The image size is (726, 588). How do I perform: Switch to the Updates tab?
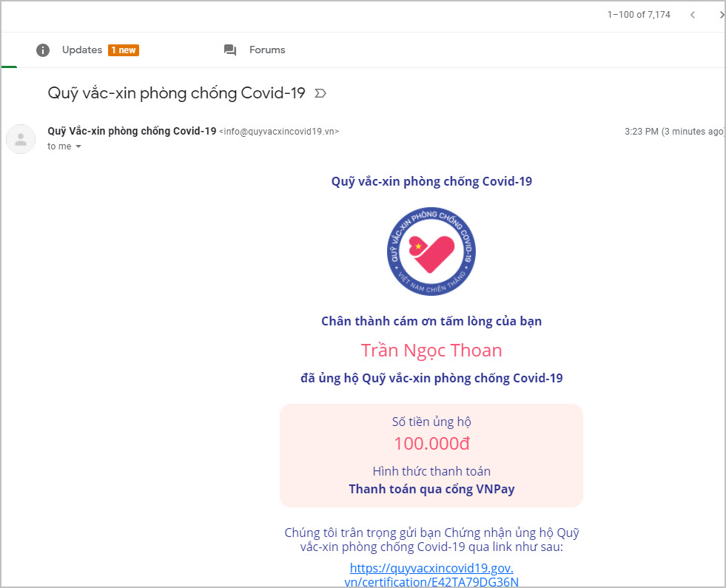[82, 50]
